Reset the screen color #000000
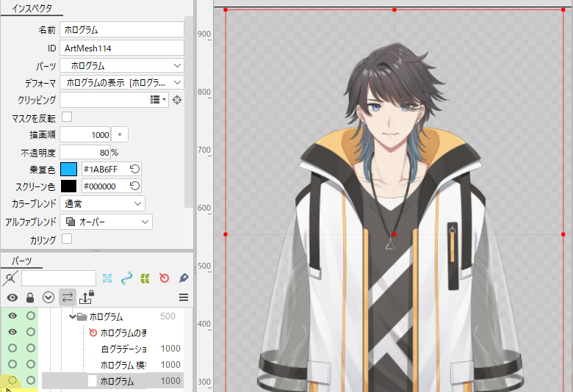 [134, 186]
